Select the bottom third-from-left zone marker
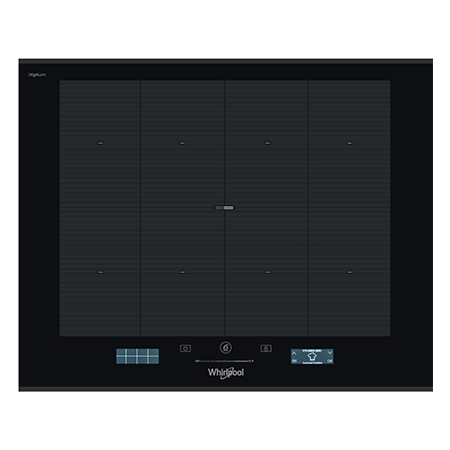 (267, 272)
